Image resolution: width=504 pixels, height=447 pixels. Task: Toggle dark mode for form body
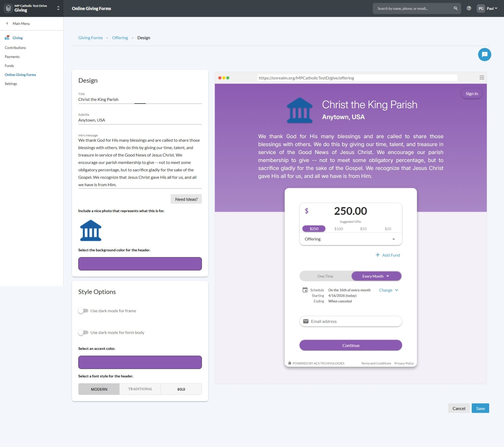(83, 332)
